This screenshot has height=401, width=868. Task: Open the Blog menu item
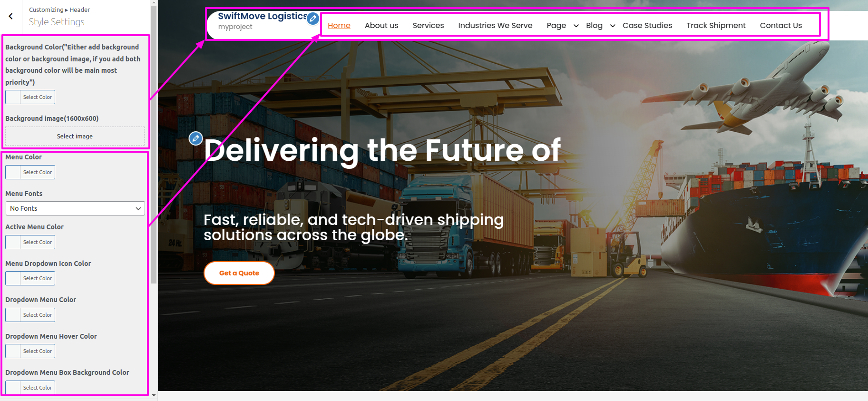tap(594, 26)
